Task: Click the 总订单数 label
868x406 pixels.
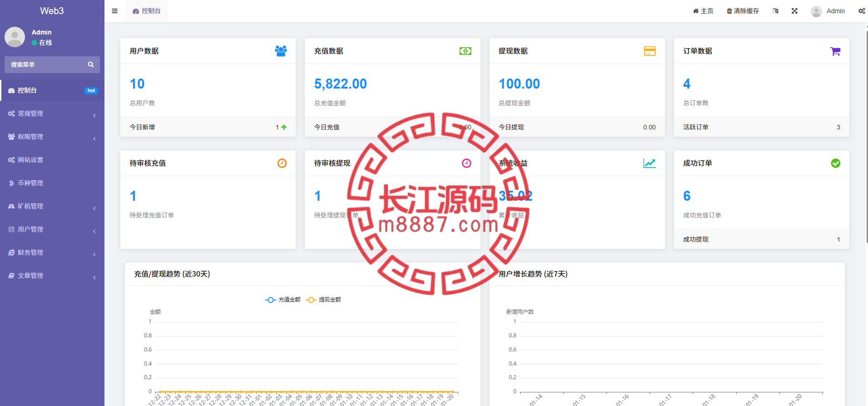Action: pyautogui.click(x=696, y=103)
